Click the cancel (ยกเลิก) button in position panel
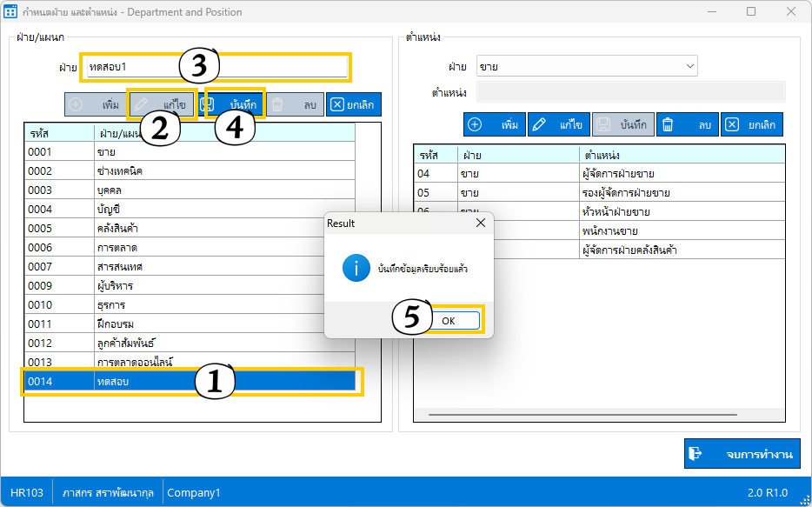Viewport: 812px width, 507px height. (752, 125)
